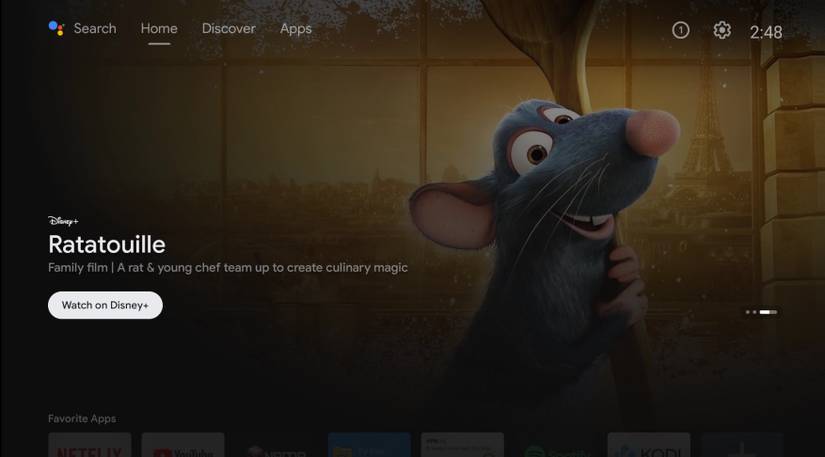Launch the YouTube app tile
This screenshot has height=457, width=825.
[183, 445]
